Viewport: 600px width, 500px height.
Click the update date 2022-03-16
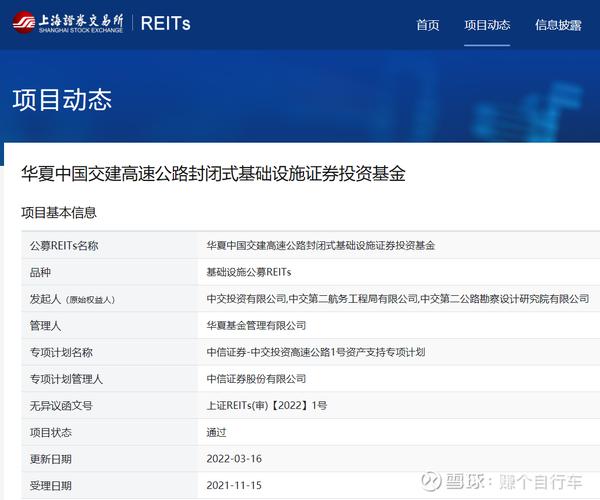pyautogui.click(x=234, y=459)
